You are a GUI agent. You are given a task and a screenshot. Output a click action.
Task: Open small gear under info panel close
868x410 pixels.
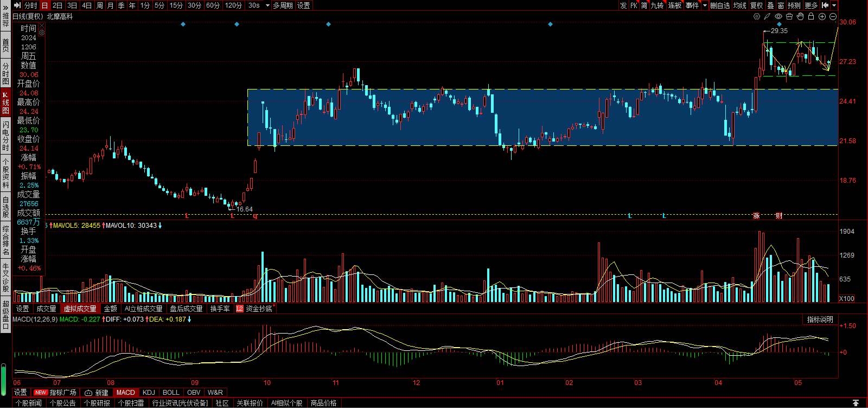[42, 33]
